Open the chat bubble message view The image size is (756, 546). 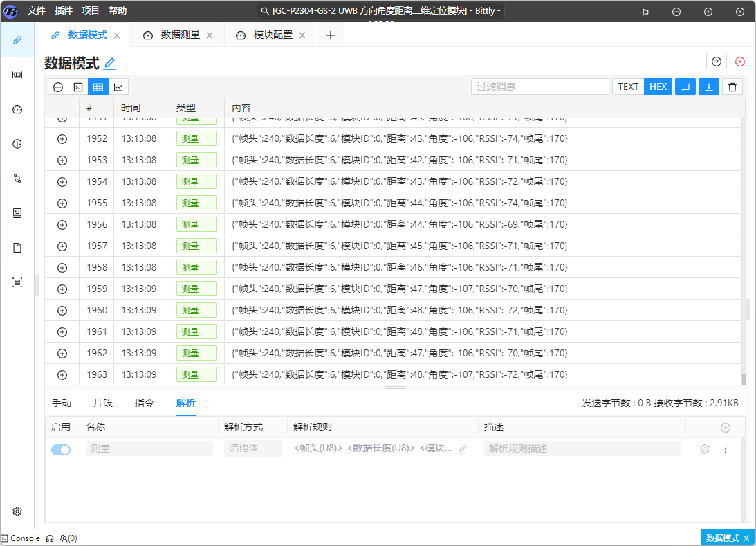(x=58, y=87)
